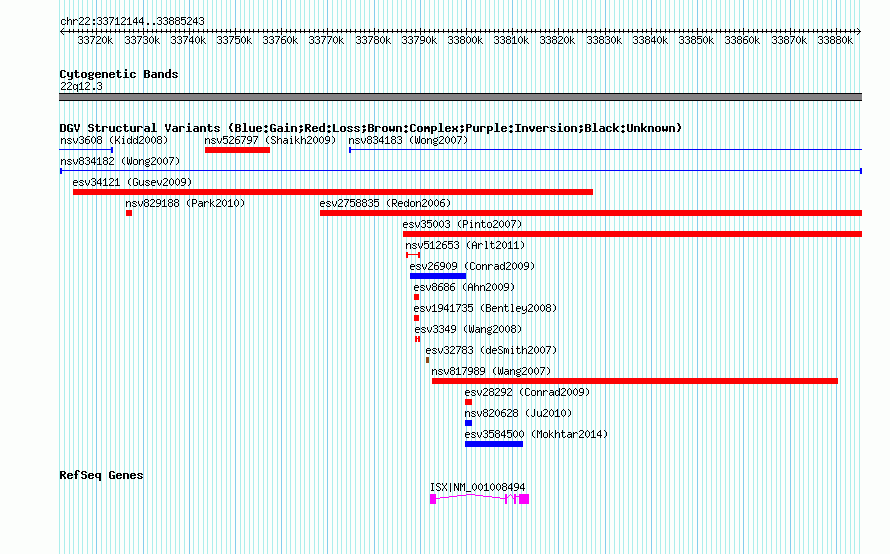Image resolution: width=890 pixels, height=554 pixels.
Task: Select the 22q12.3 cytogenetic band bar
Action: (x=460, y=97)
